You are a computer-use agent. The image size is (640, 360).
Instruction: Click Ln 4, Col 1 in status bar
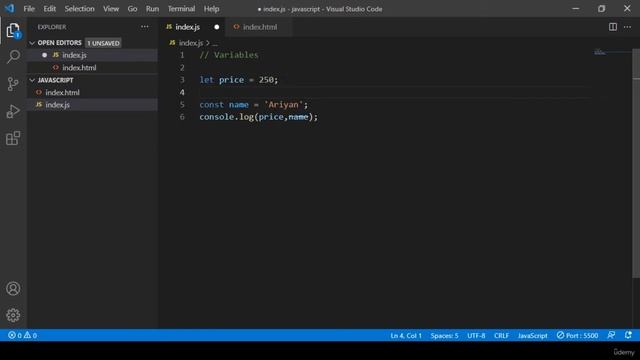point(406,335)
